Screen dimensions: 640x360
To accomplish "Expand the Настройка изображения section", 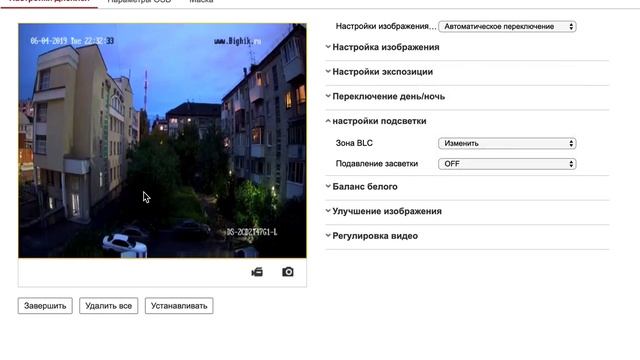I will [x=386, y=47].
